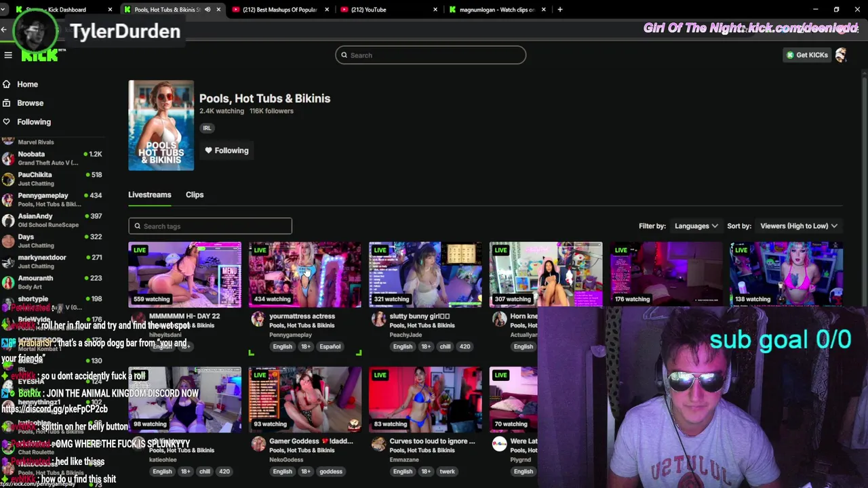Open markynextdoor in the followed channels list
Screen dimensions: 868x488
(x=52, y=262)
